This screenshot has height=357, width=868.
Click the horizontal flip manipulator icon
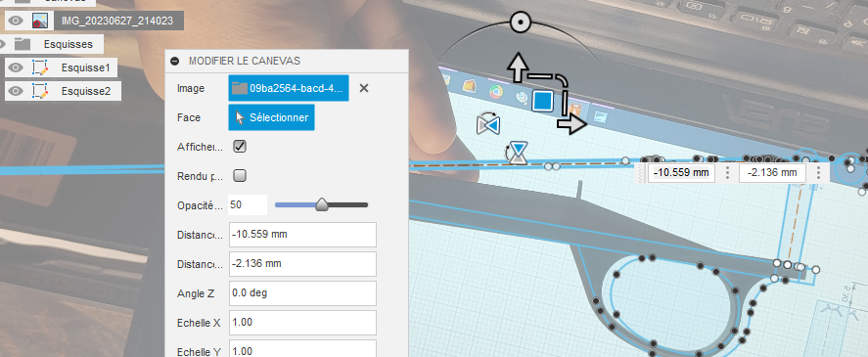(x=487, y=124)
